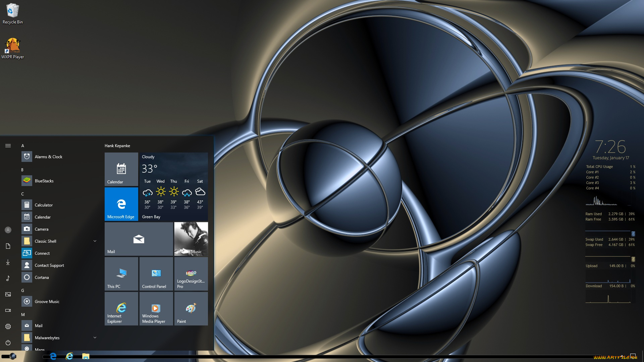Screen dimensions: 644x362
Task: Expand the Start hamburger menu
Action: pos(8,145)
